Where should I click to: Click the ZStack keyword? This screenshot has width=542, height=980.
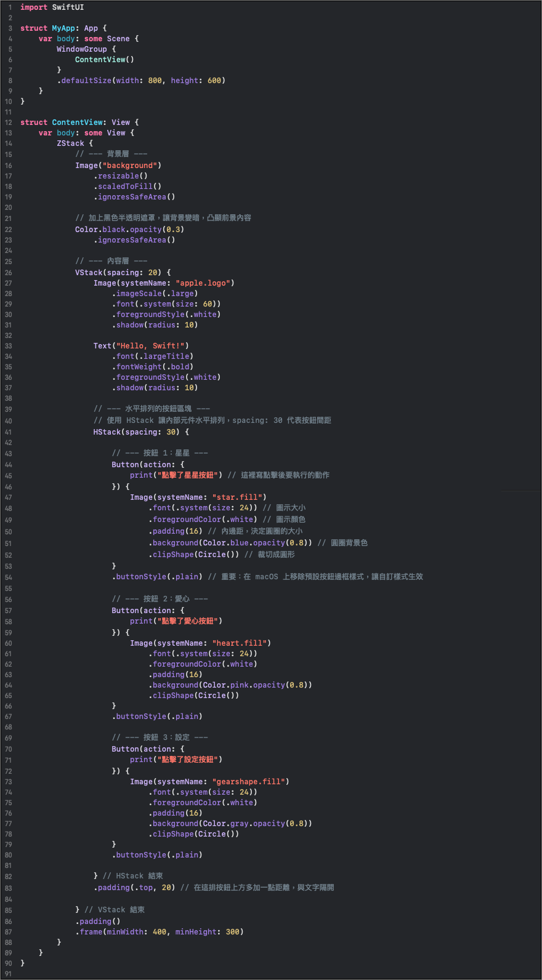tap(70, 143)
